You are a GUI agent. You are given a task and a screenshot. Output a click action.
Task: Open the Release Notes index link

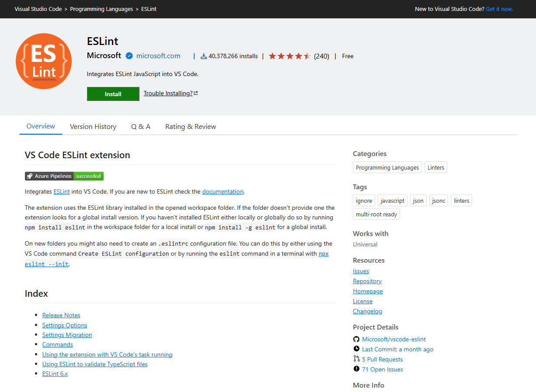[x=61, y=315]
